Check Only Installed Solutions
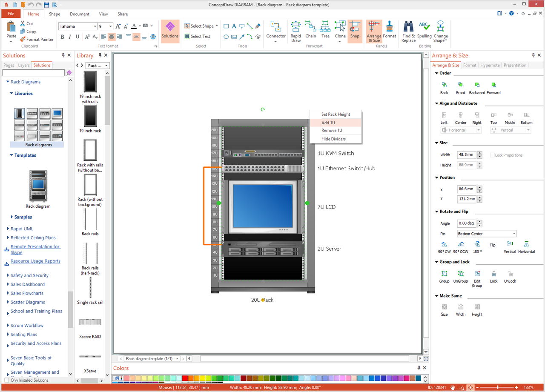 pos(7,380)
